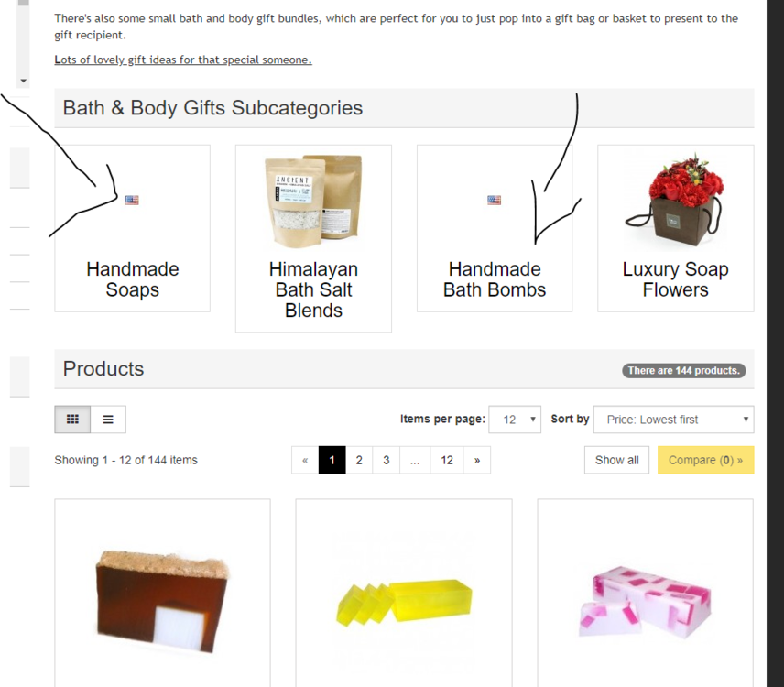Open Sort by Price: Lowest first dropdown

(673, 419)
